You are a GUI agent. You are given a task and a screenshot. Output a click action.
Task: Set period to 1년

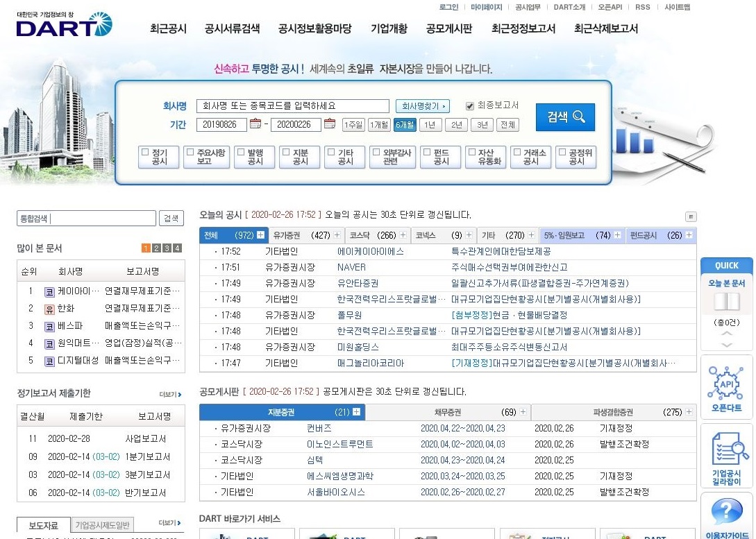point(430,125)
